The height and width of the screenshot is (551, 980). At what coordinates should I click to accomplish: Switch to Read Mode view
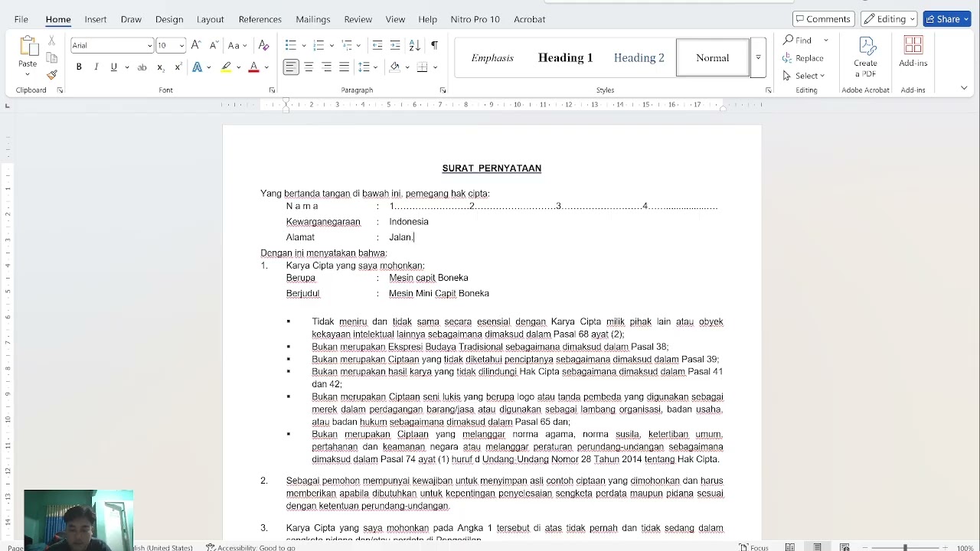click(789, 547)
